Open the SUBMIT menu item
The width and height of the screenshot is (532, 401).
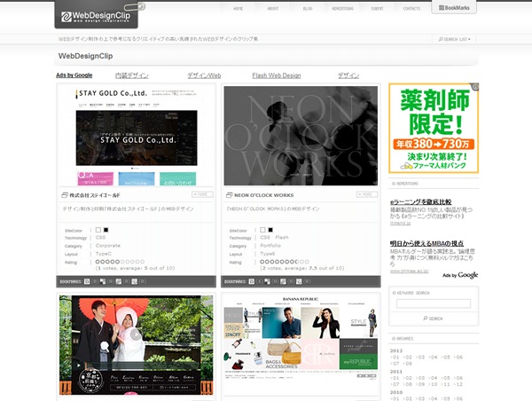coord(377,9)
